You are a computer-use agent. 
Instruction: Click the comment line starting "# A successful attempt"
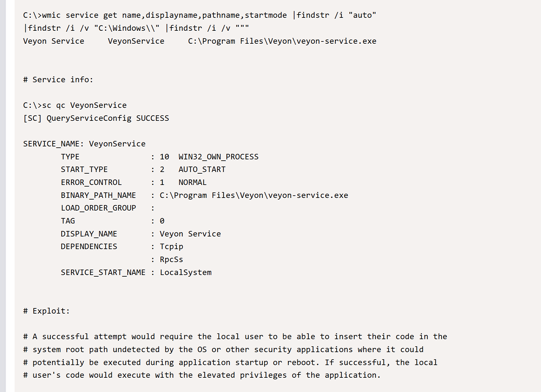pyautogui.click(x=235, y=337)
